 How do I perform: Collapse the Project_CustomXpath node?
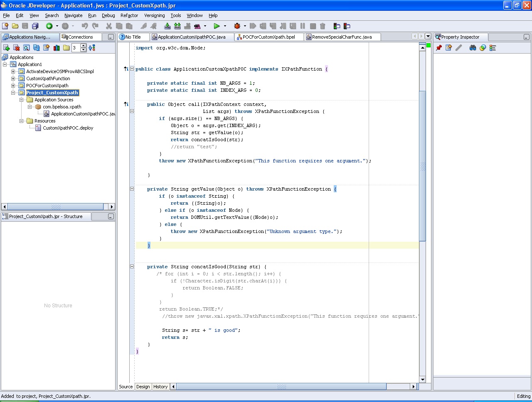pos(13,93)
